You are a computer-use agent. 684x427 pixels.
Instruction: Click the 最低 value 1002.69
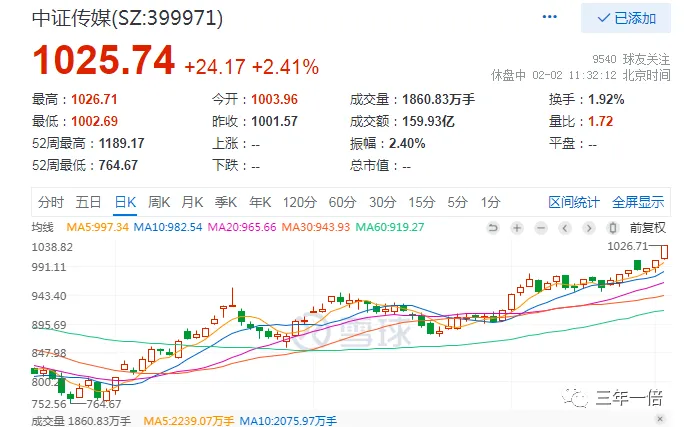[94, 121]
